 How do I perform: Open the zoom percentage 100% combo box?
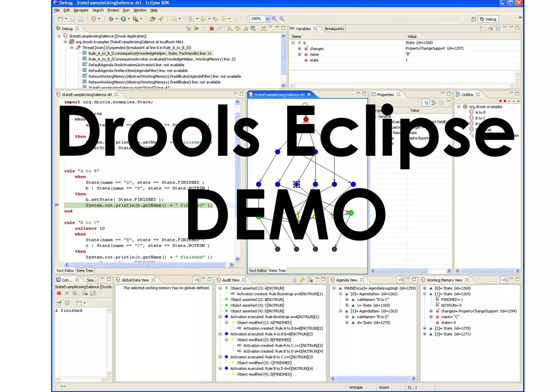260,19
